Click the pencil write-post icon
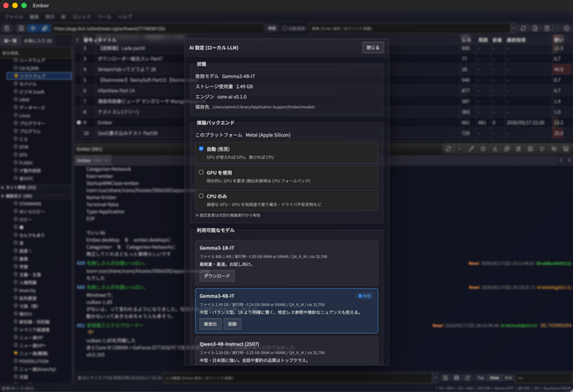Screen dimensions: 573x392 pos(472,149)
